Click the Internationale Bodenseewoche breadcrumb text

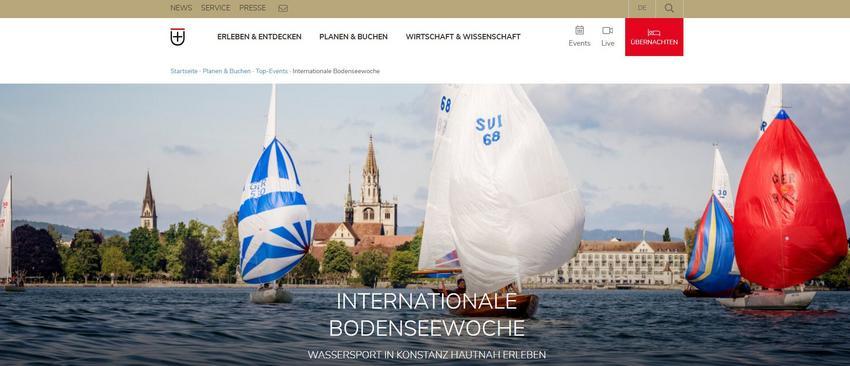coord(336,71)
